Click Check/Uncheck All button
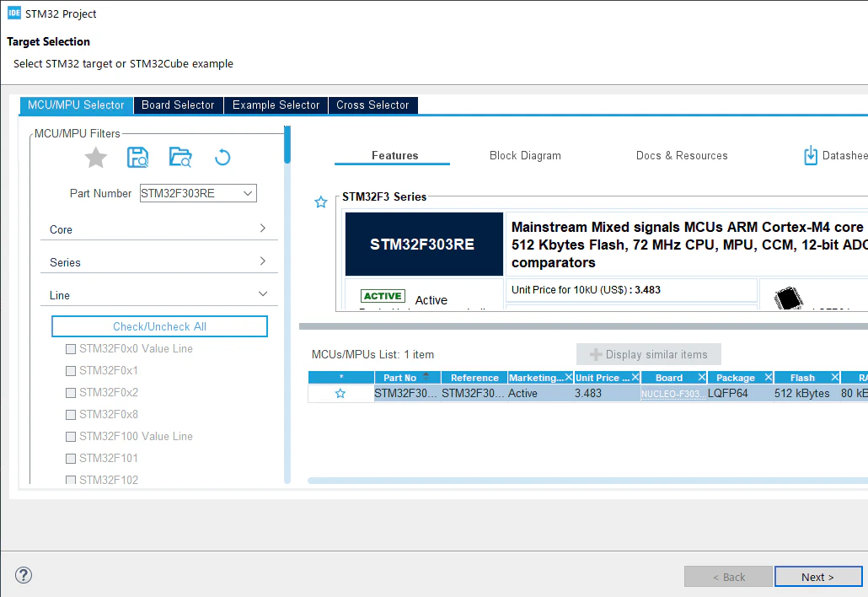The width and height of the screenshot is (868, 597). [159, 326]
